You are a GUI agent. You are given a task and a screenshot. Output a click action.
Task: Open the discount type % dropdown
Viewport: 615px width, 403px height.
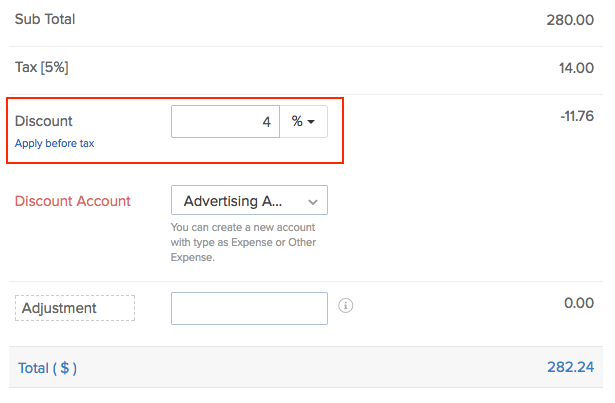(x=303, y=121)
